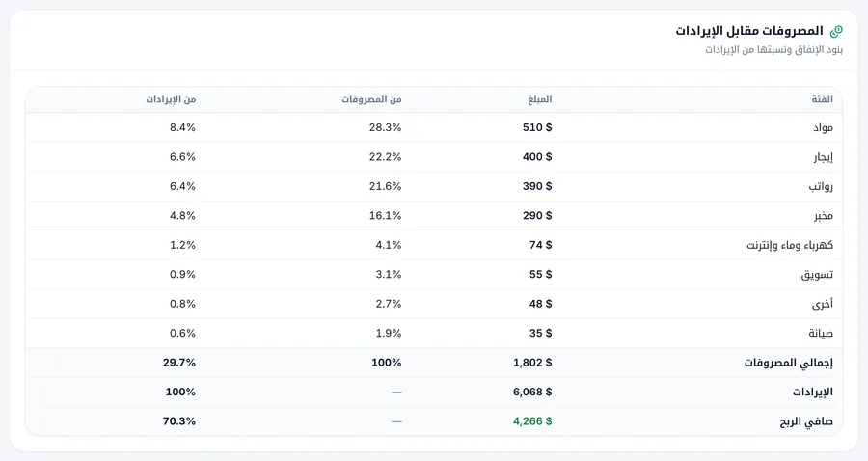Image resolution: width=868 pixels, height=461 pixels.
Task: Click the 35 $ amount cell
Action: [541, 333]
